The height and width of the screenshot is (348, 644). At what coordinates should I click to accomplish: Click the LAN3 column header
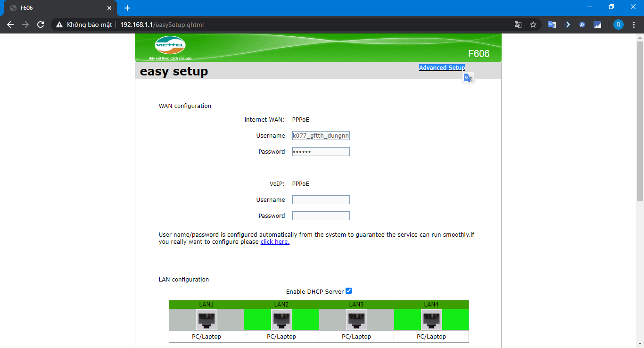[x=356, y=305]
